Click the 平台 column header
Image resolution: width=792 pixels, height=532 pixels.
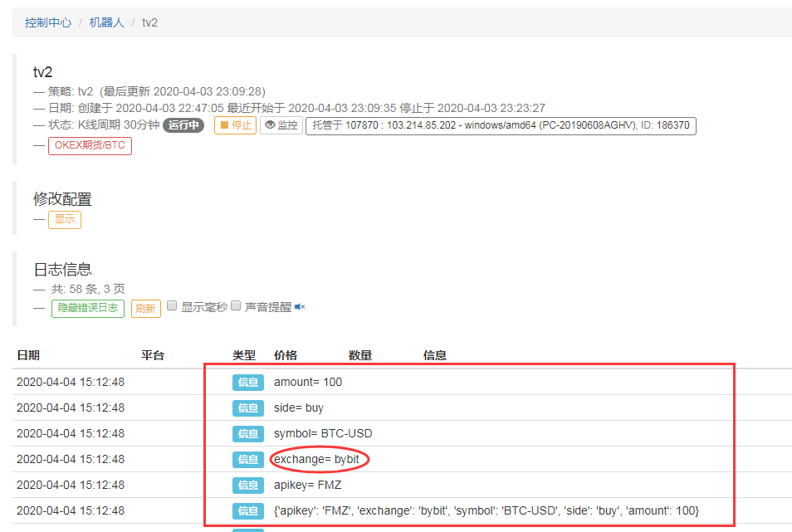153,355
